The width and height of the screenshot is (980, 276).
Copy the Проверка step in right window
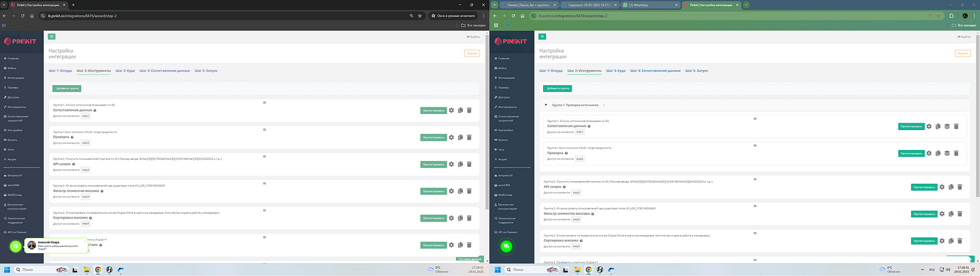[938, 153]
